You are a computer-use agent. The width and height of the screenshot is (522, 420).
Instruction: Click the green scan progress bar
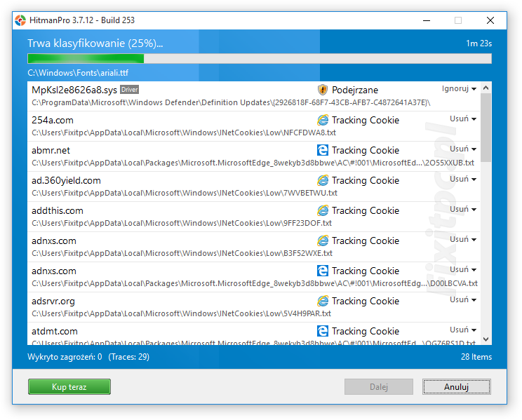pos(260,59)
